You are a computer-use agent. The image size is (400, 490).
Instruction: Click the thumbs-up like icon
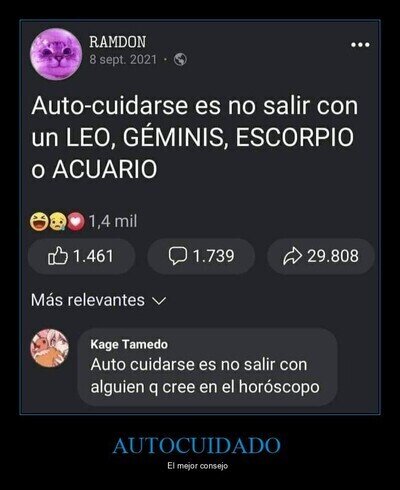pos(58,256)
